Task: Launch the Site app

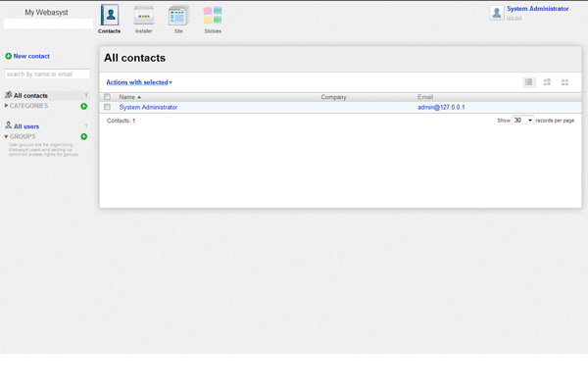Action: (177, 16)
